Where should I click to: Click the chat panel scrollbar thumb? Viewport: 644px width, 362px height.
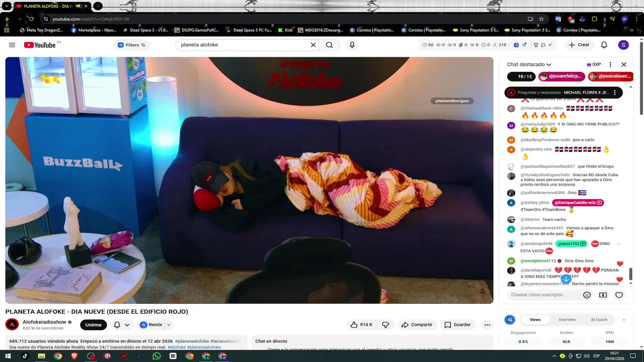click(630, 275)
